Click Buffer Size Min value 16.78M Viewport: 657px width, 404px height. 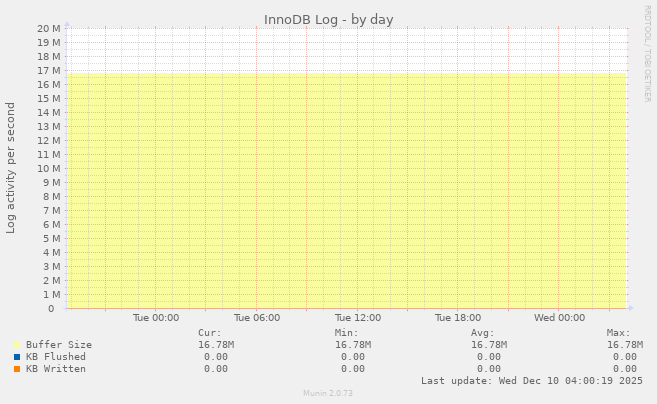pos(352,345)
